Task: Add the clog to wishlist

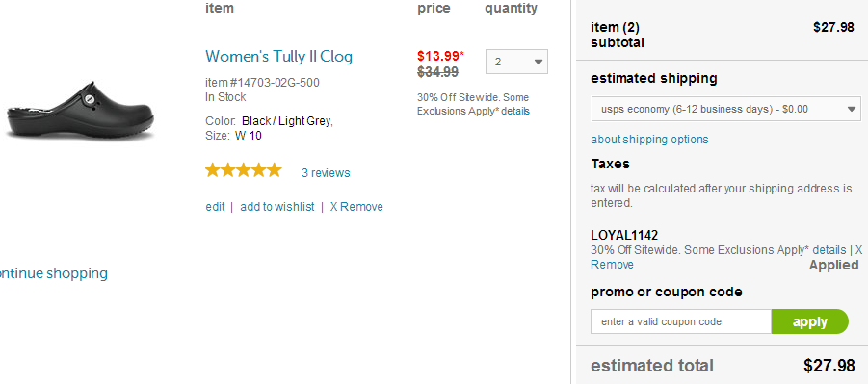Action: tap(277, 207)
